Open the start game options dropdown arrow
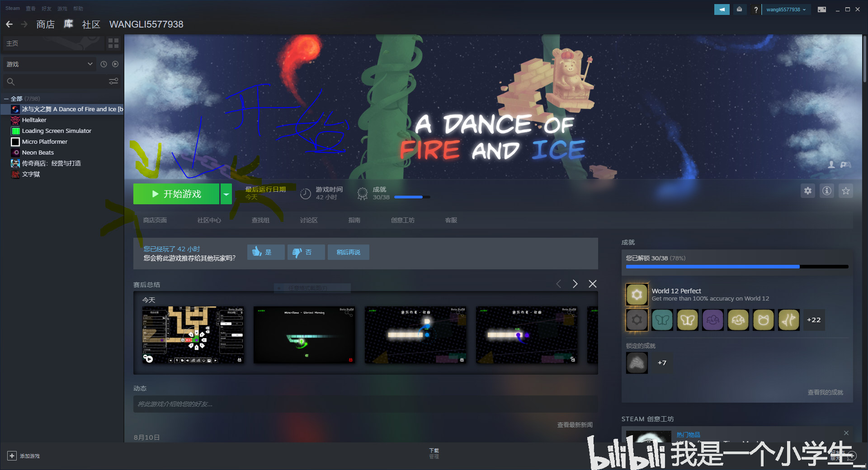868x470 pixels. click(x=226, y=194)
